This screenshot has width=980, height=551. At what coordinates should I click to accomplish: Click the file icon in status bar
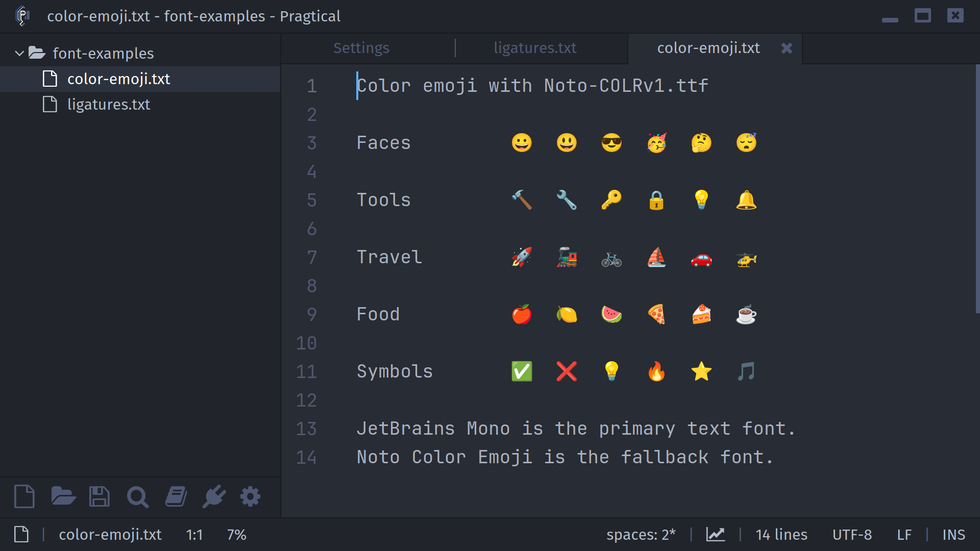coord(21,534)
